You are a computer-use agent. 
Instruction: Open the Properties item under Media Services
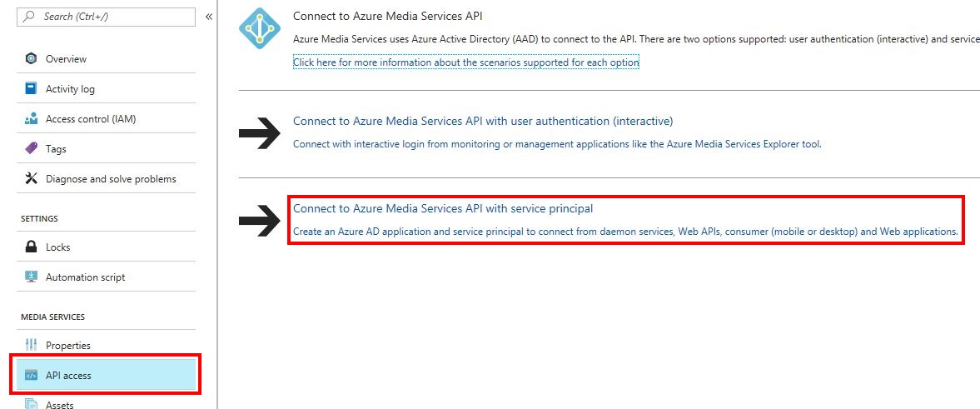(107, 345)
